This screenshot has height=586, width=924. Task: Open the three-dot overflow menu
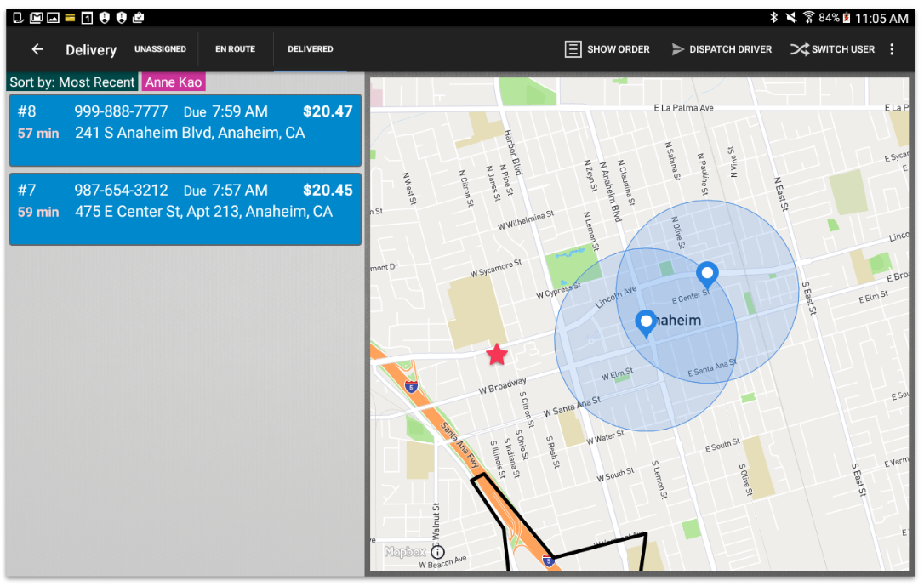(x=892, y=49)
